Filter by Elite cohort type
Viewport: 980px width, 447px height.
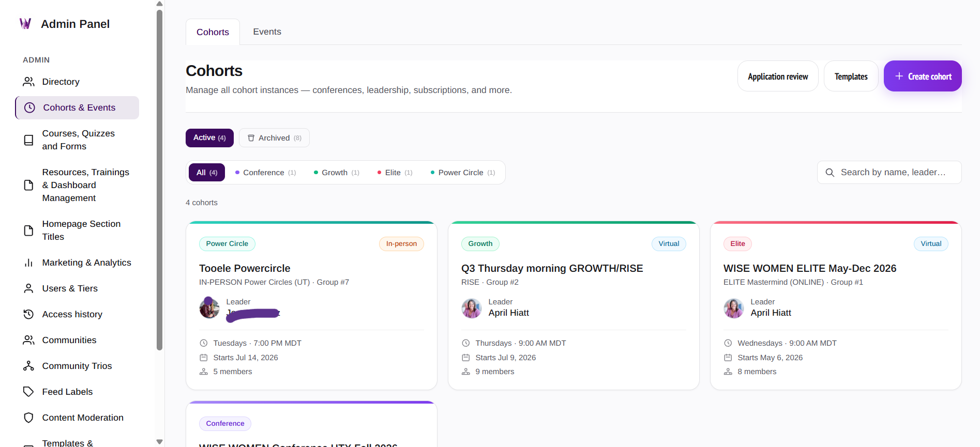tap(395, 173)
